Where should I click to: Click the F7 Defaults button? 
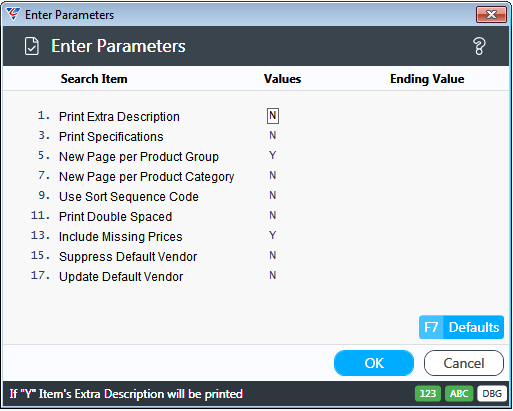(x=461, y=327)
